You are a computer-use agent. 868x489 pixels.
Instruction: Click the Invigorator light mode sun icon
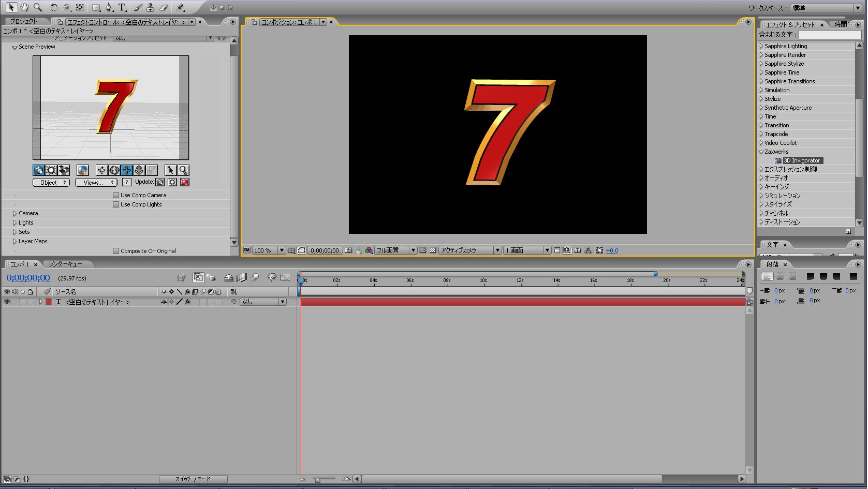(x=51, y=170)
